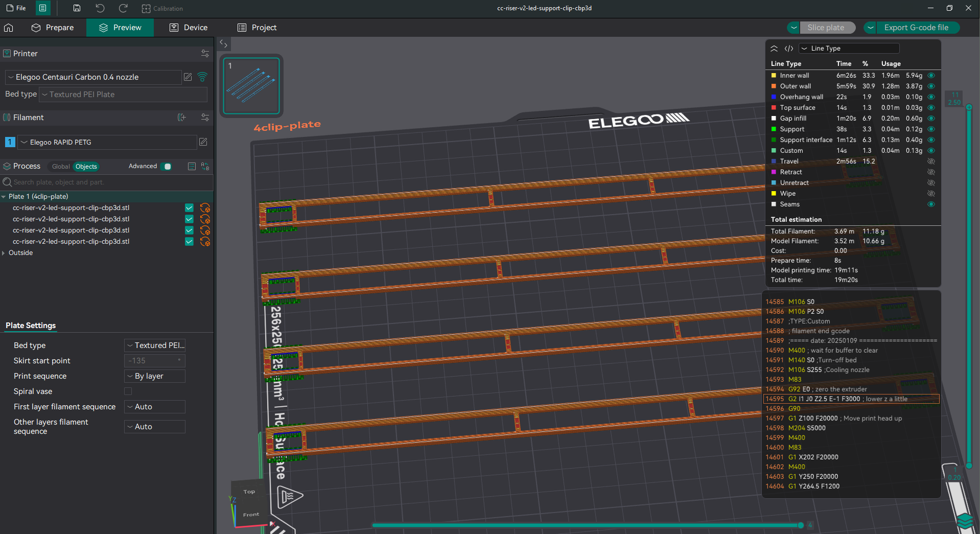The image size is (980, 534).
Task: Enable Spiral vase checkbox
Action: pos(128,391)
